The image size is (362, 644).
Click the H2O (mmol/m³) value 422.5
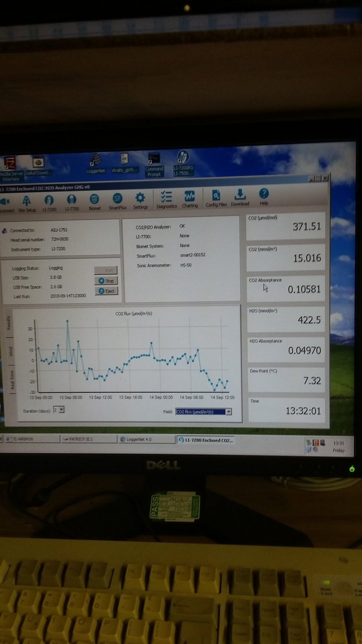click(310, 320)
